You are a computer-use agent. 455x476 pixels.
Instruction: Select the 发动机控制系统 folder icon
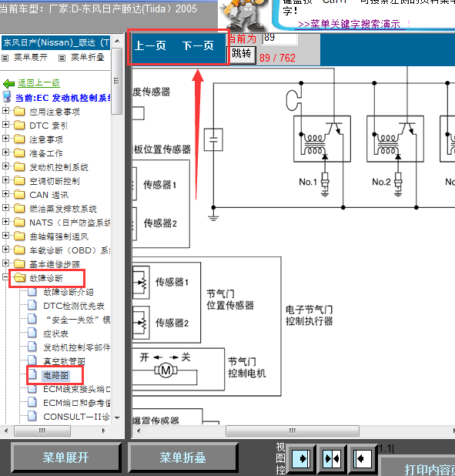click(19, 167)
